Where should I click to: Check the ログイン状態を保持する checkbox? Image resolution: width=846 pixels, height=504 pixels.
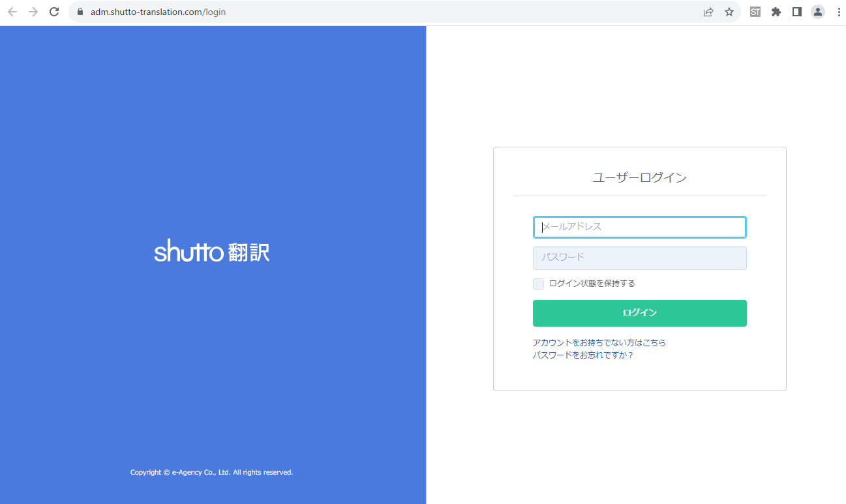tap(538, 284)
